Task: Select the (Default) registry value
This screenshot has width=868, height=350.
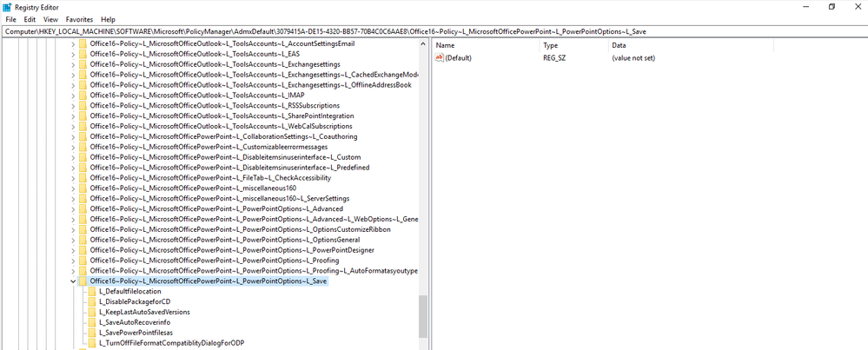Action: point(459,57)
